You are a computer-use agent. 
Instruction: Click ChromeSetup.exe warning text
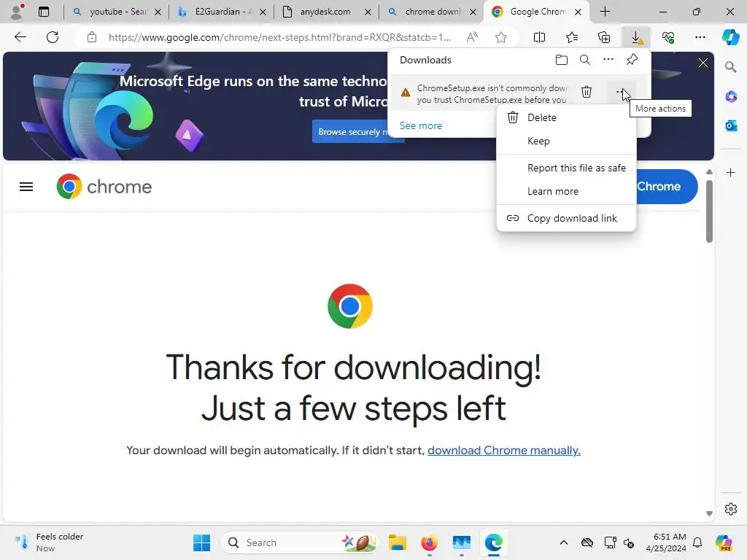pos(492,94)
